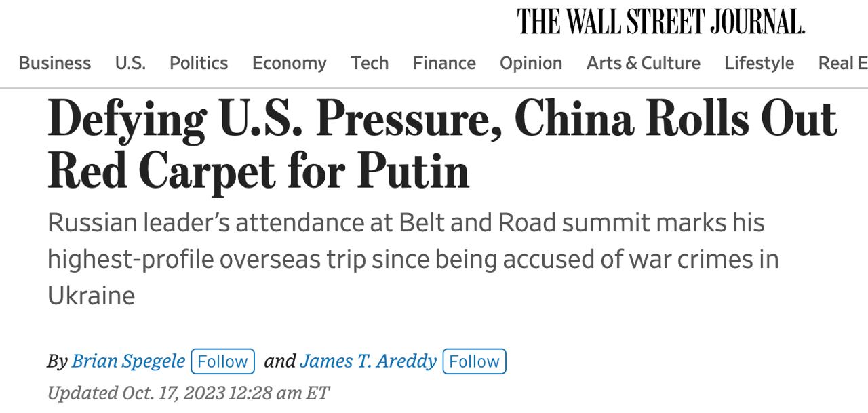Viewport: 868px width, 413px height.
Task: Go to the U.S. section
Action: pos(130,63)
